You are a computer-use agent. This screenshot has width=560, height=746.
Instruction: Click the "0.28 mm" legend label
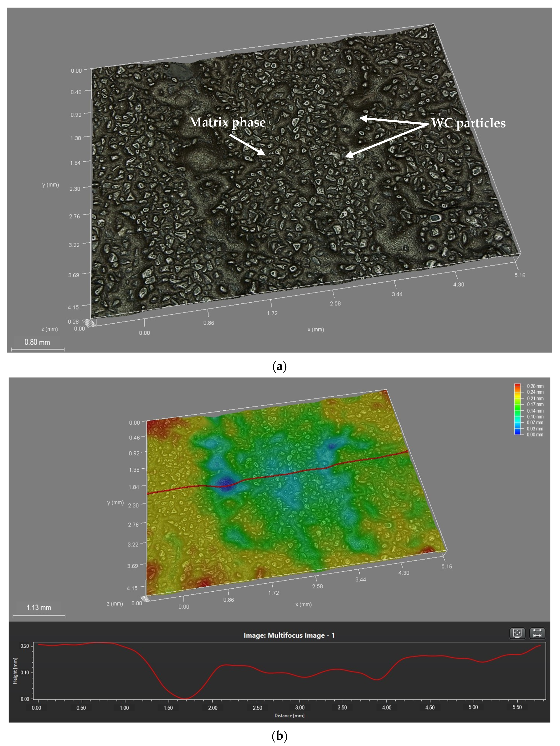point(535,386)
